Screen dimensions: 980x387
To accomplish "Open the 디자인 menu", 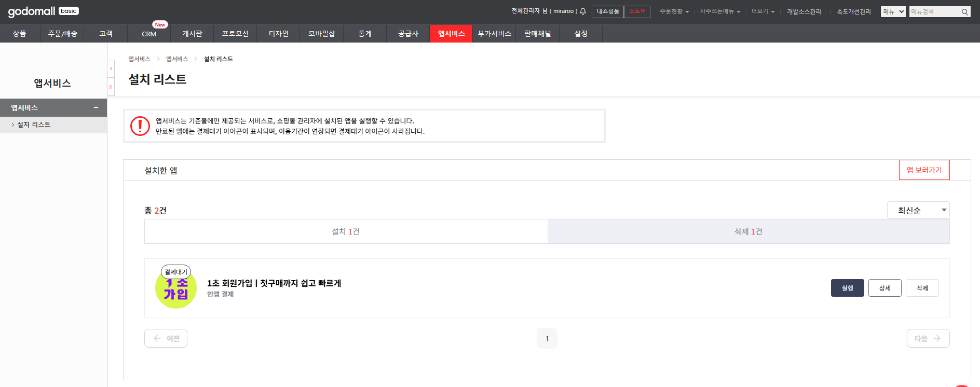I will point(278,33).
